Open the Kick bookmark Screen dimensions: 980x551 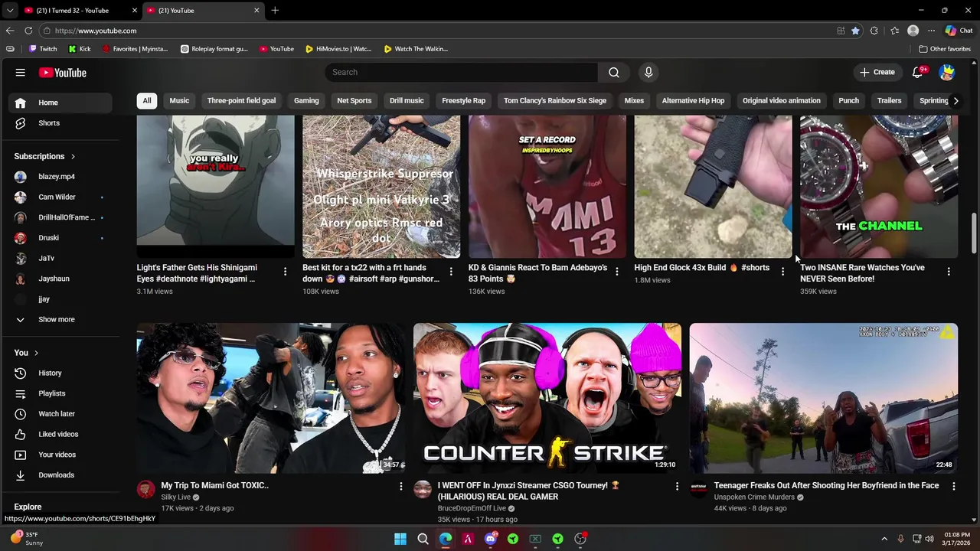point(80,49)
